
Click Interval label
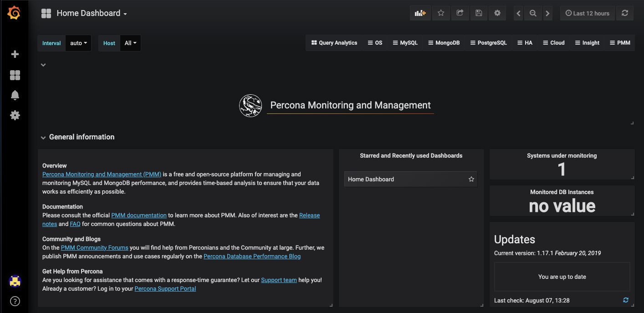click(51, 43)
